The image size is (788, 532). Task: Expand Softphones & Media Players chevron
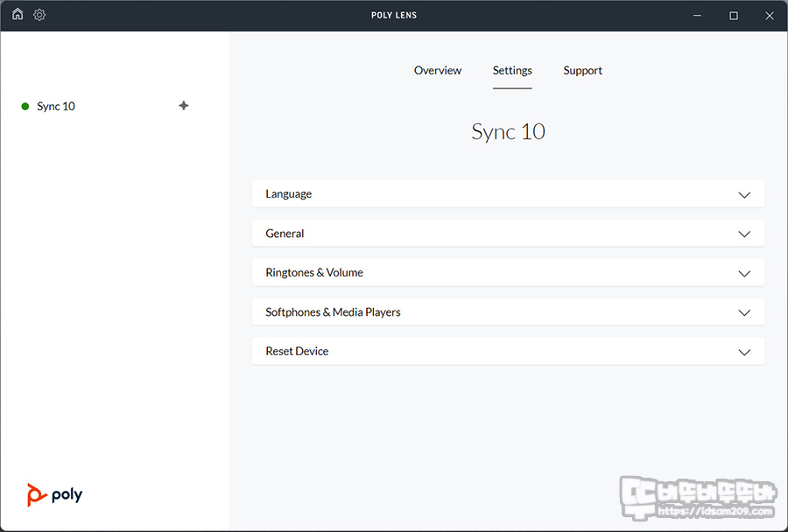(x=744, y=313)
